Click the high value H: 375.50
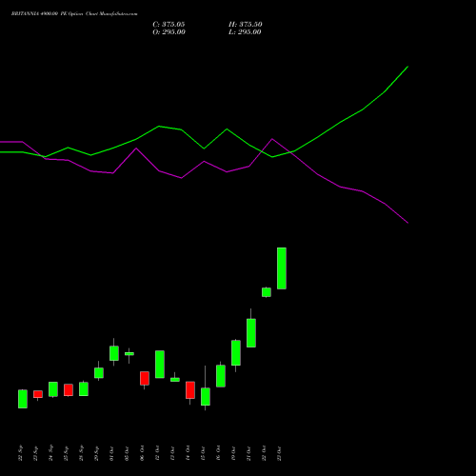Image resolution: width=476 pixels, height=476 pixels. 246,24
